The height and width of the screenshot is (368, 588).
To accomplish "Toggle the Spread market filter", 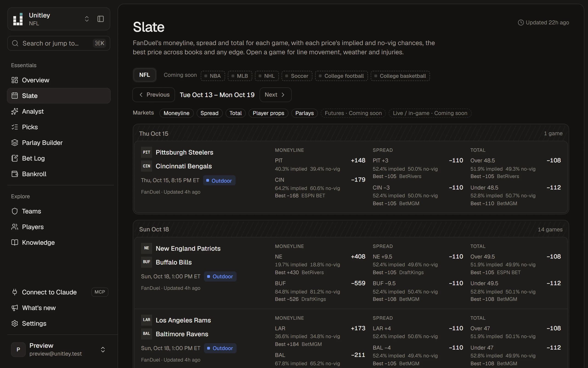I will [209, 113].
